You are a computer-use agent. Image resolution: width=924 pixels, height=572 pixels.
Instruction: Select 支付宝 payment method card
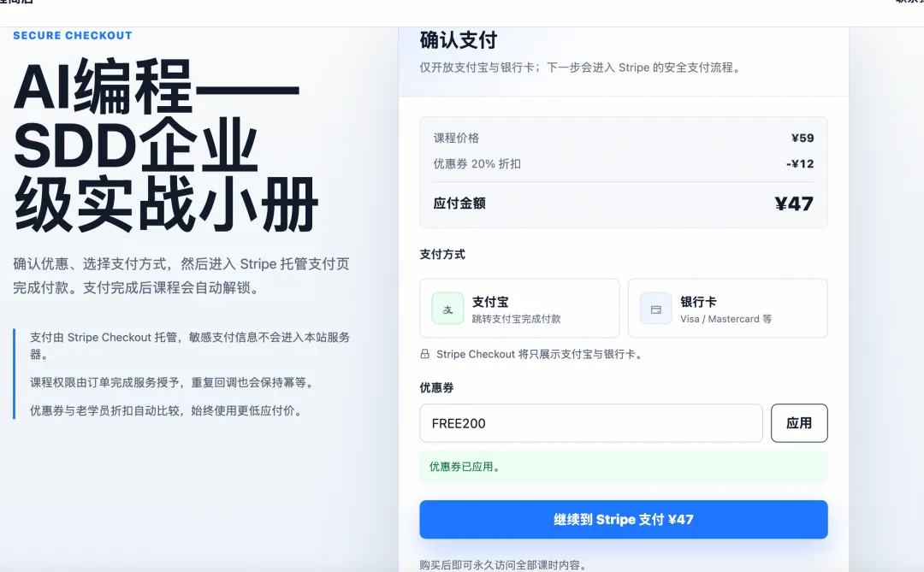(519, 308)
